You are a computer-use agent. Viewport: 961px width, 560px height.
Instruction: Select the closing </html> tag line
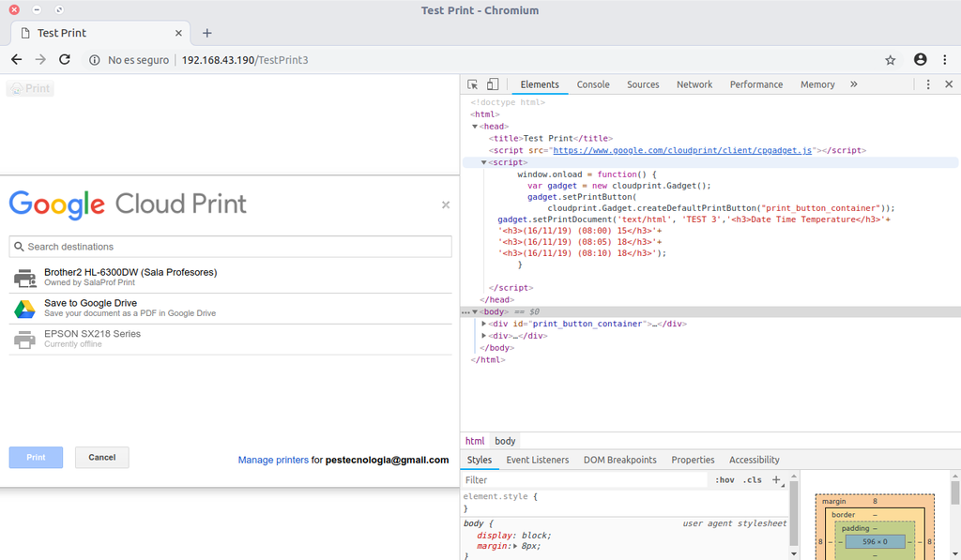pos(487,359)
